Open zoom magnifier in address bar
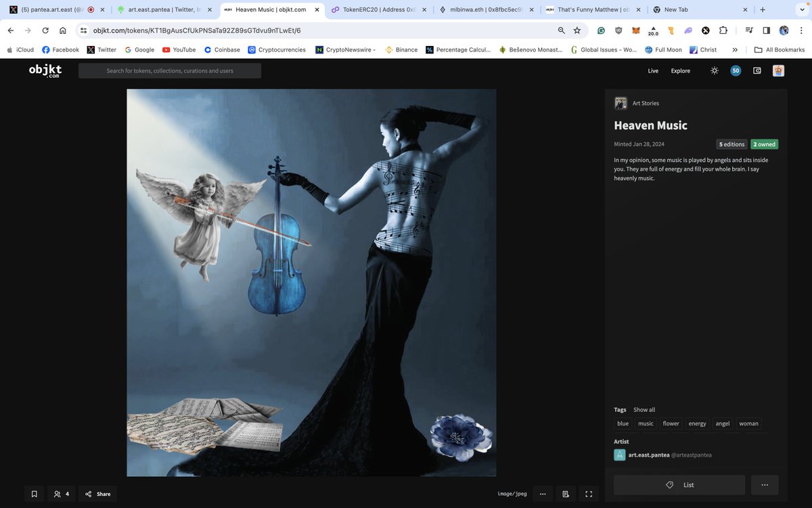The image size is (812, 508). (561, 30)
